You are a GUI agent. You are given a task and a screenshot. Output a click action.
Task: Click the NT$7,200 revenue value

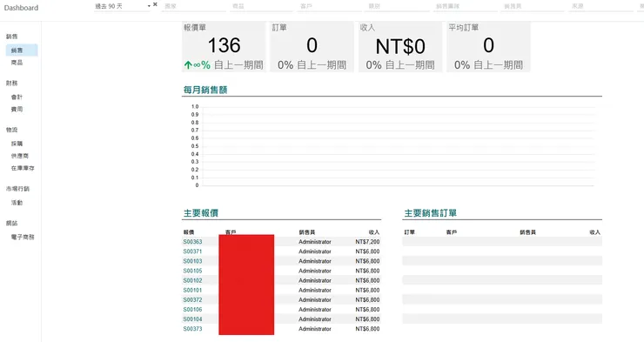(367, 242)
